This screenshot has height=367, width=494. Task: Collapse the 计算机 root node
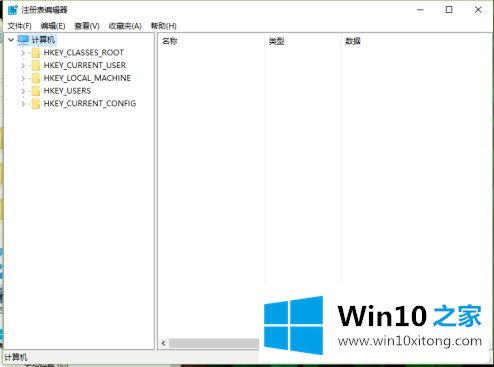(11, 40)
